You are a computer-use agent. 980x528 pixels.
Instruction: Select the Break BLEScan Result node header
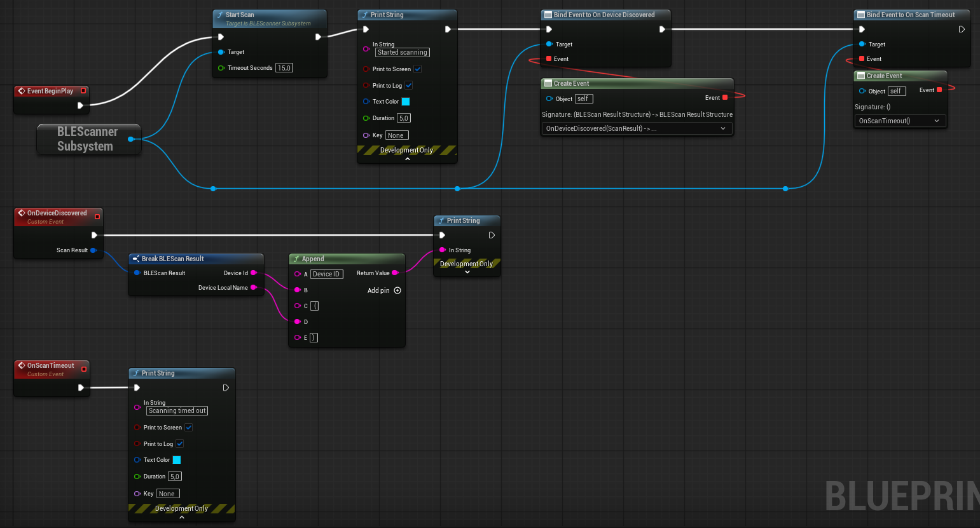(196, 259)
